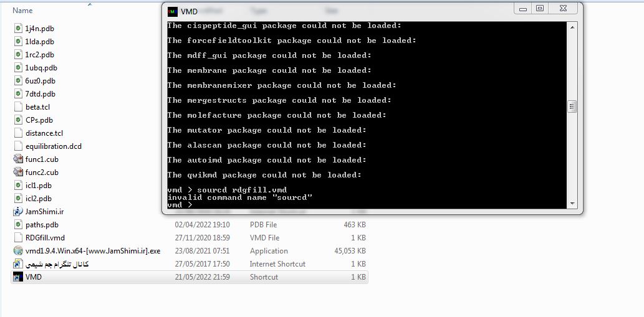Screen dimensions: 644x317
Task: Select the 1j4n.pdb file icon
Action: tap(18, 28)
